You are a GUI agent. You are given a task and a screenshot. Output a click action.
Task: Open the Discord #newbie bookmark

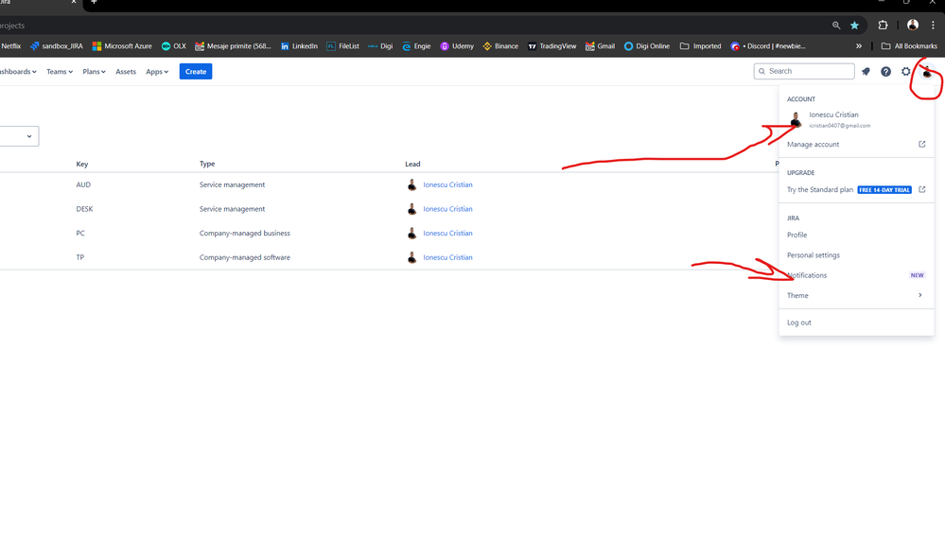768,45
